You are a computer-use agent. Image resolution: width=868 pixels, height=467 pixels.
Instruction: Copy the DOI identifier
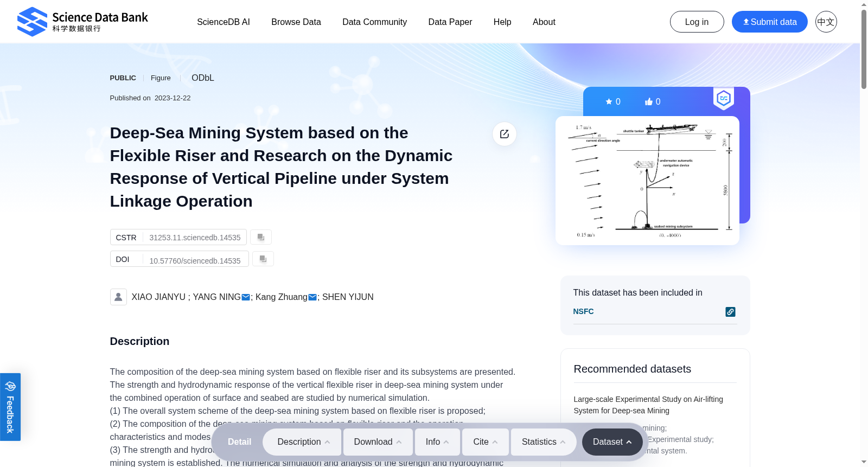click(x=263, y=259)
